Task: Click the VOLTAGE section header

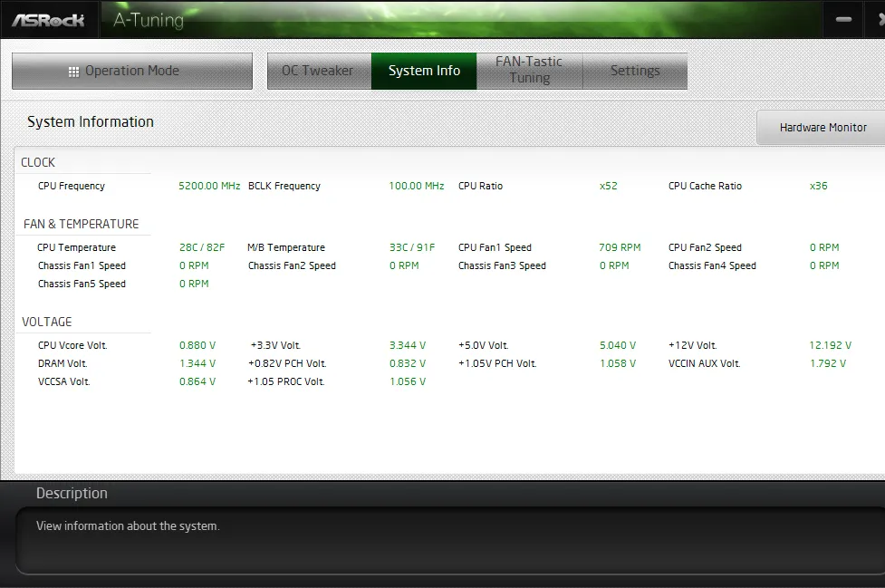Action: (47, 322)
